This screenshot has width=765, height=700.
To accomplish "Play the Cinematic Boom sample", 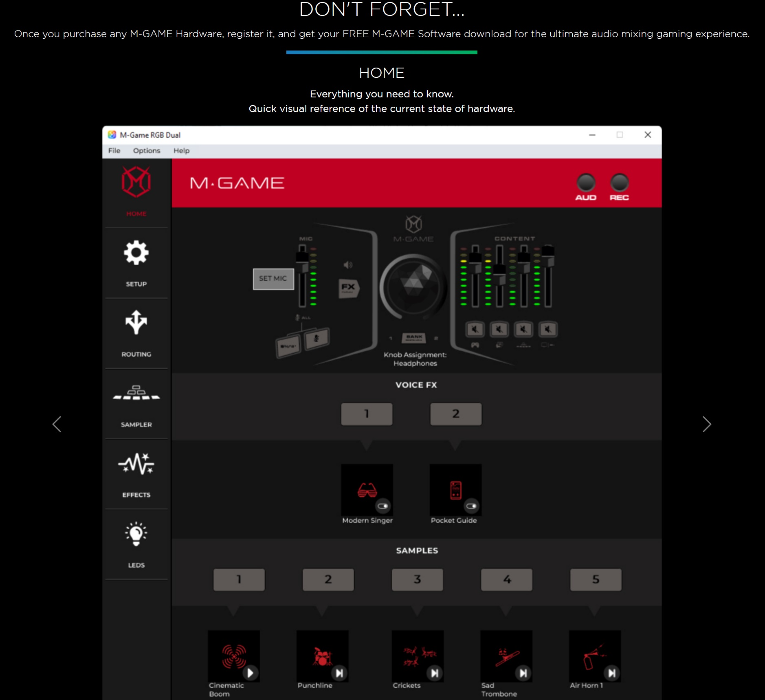I will 250,673.
